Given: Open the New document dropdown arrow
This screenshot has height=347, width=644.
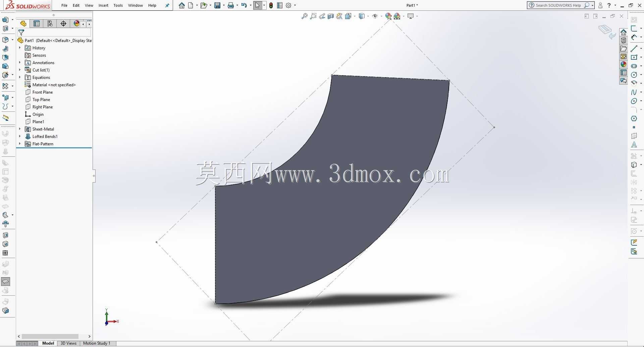Looking at the screenshot, I should coord(197,5).
